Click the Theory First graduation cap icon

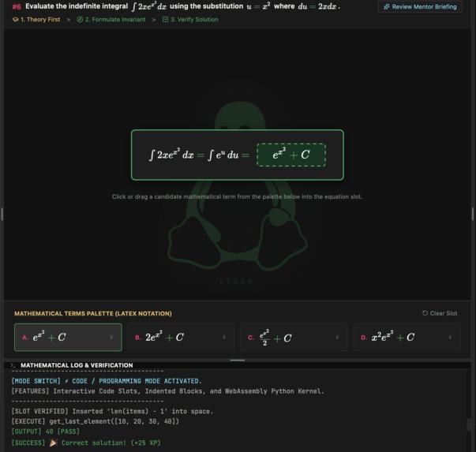(16, 20)
